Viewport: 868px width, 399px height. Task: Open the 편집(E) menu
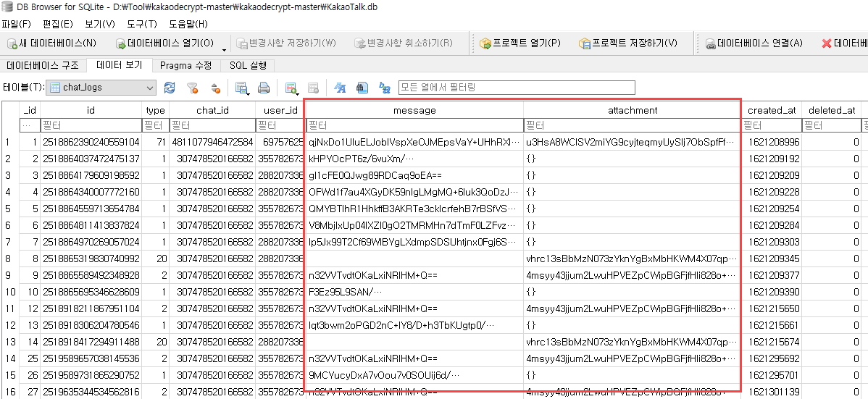click(58, 24)
